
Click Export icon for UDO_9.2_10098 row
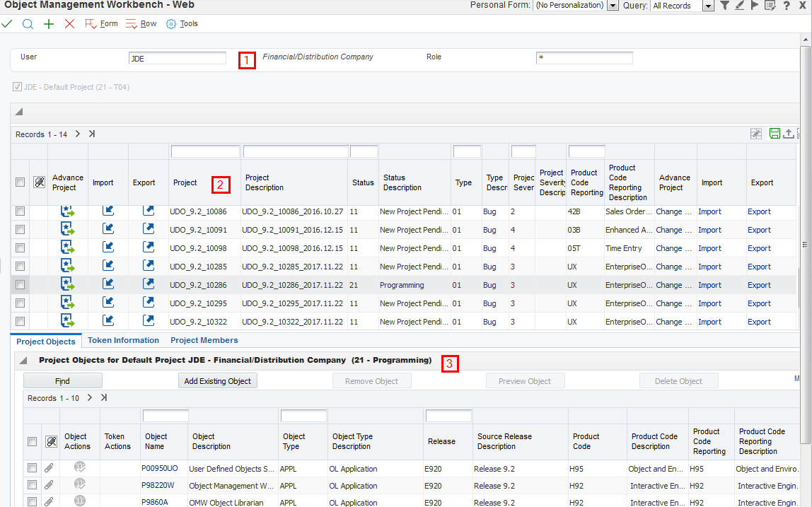[148, 247]
